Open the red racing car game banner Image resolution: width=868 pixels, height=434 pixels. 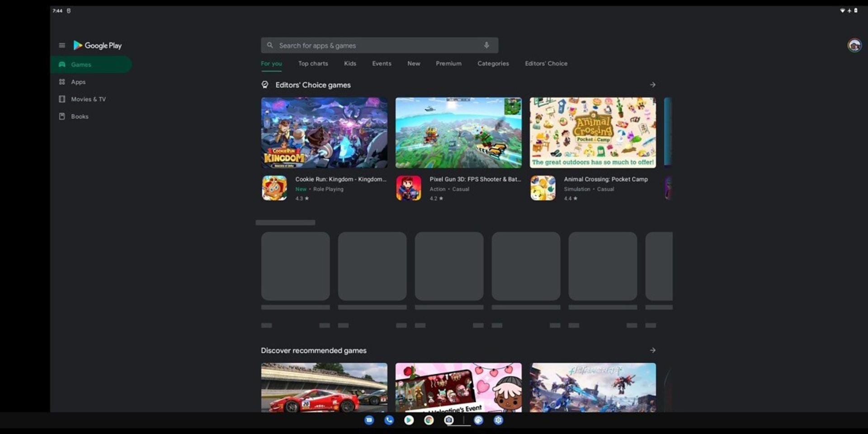(324, 387)
